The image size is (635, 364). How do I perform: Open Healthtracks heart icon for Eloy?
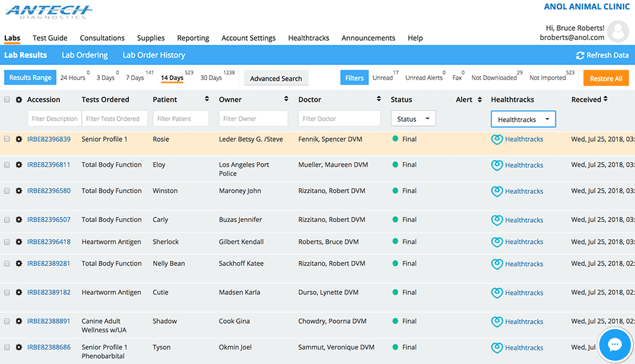497,166
